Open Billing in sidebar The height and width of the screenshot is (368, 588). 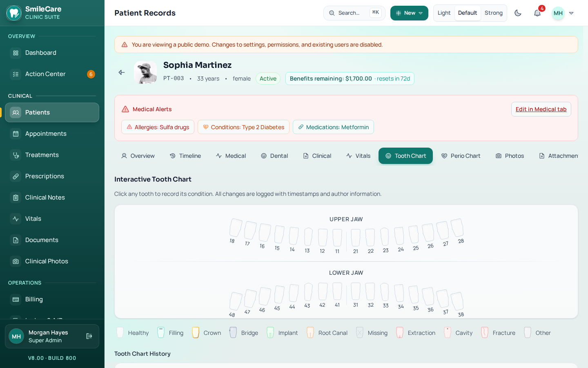(52, 299)
